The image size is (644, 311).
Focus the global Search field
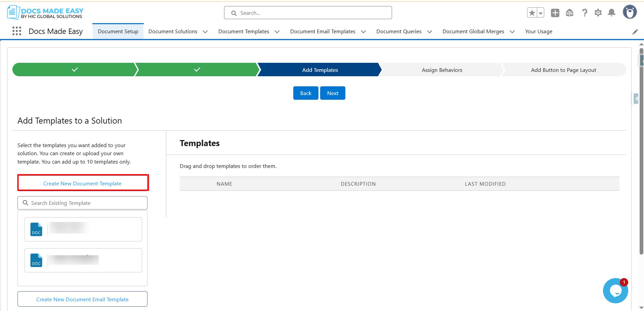pos(308,13)
